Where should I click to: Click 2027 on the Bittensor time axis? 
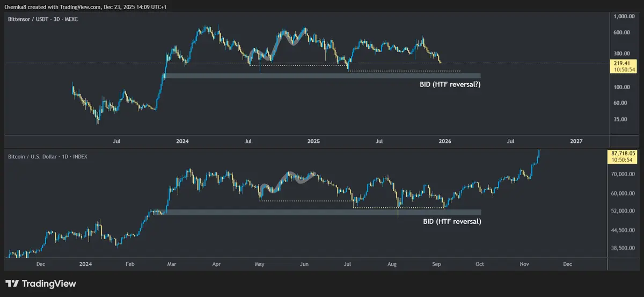(576, 141)
